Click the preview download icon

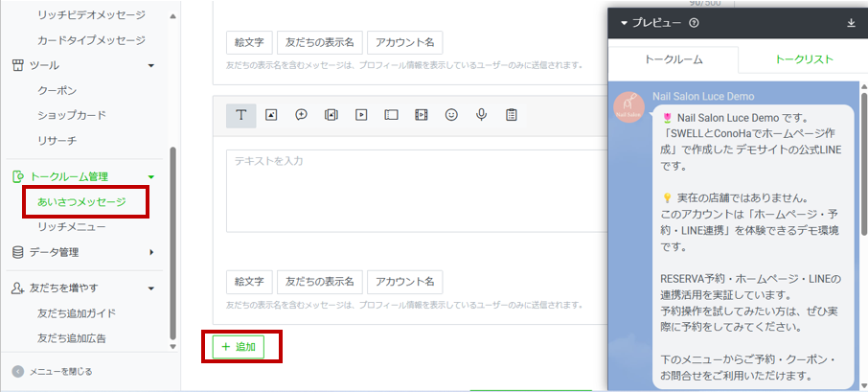852,23
